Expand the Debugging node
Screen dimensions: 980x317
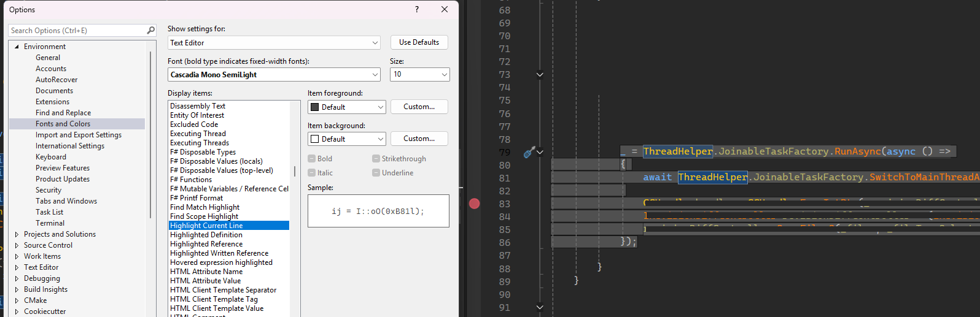tap(17, 278)
